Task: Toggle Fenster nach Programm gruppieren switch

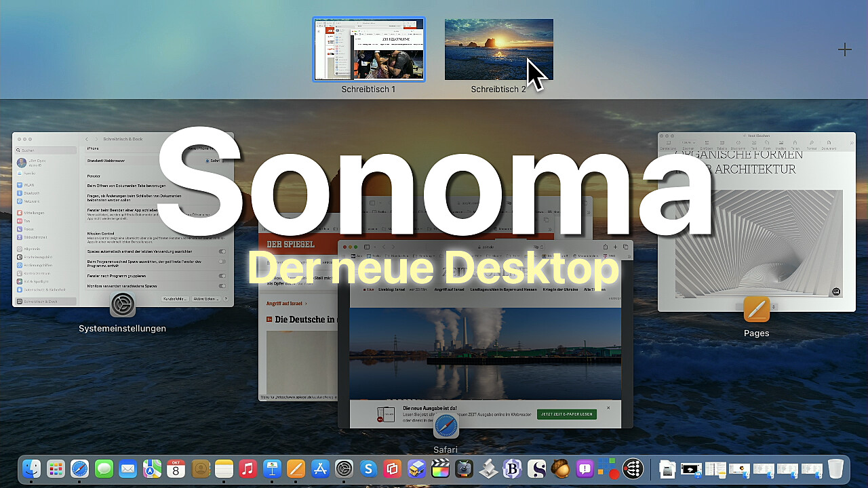Action: coord(222,276)
